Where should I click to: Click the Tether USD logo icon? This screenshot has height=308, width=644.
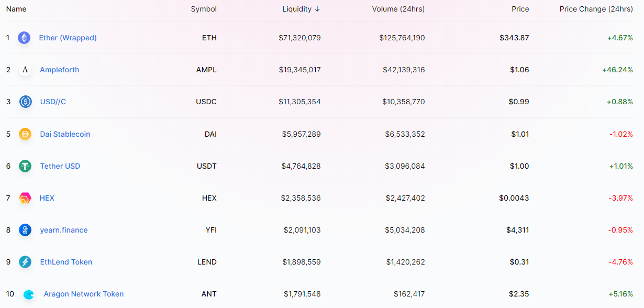[x=25, y=166]
